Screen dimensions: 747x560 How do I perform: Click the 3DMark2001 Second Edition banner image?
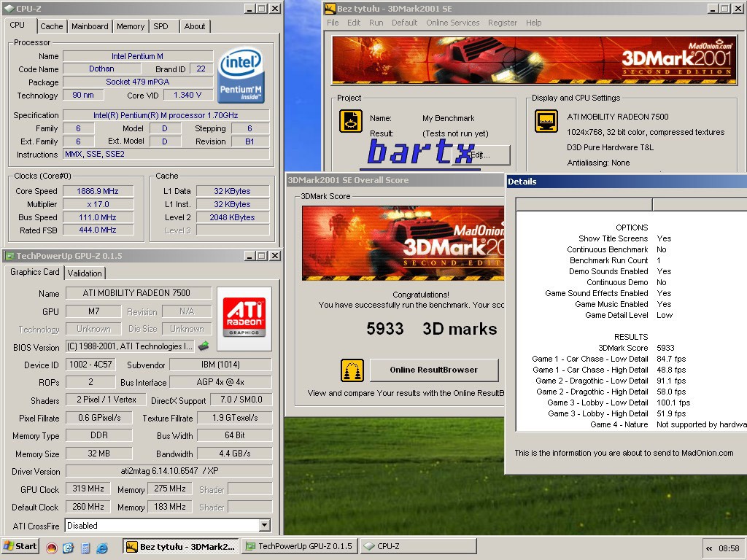point(534,61)
